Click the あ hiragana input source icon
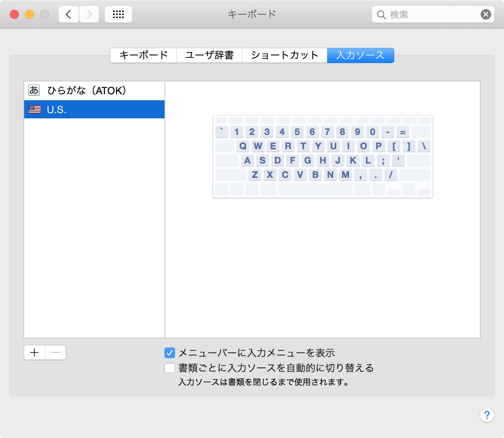Viewport: 504px width, 438px height. (34, 90)
